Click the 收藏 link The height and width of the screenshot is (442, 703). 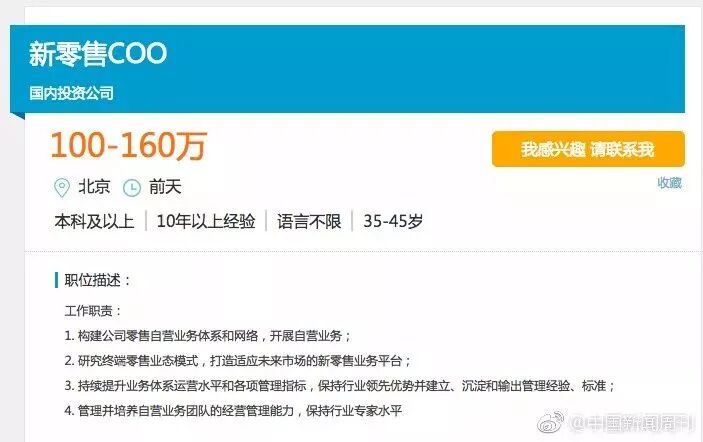point(669,183)
